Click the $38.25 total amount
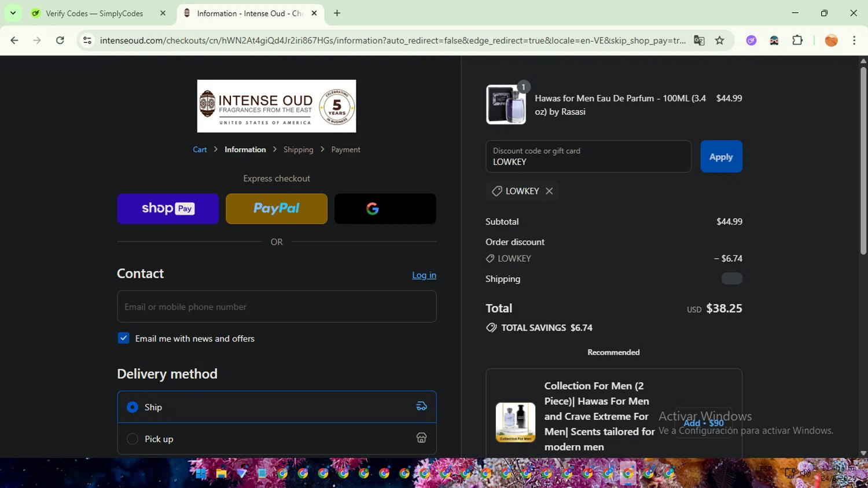 tap(724, 309)
